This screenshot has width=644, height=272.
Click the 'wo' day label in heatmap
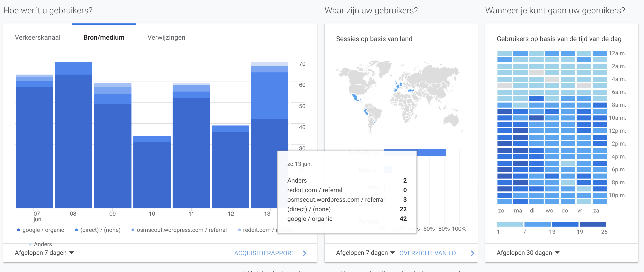pos(549,211)
